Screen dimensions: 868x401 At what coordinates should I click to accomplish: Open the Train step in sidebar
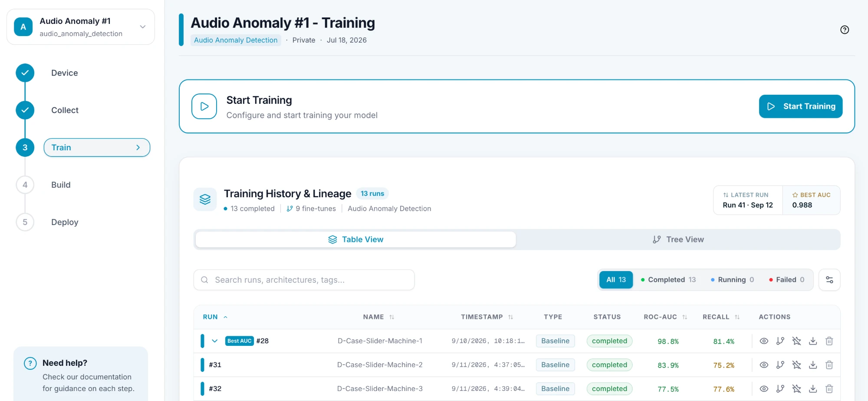click(97, 148)
